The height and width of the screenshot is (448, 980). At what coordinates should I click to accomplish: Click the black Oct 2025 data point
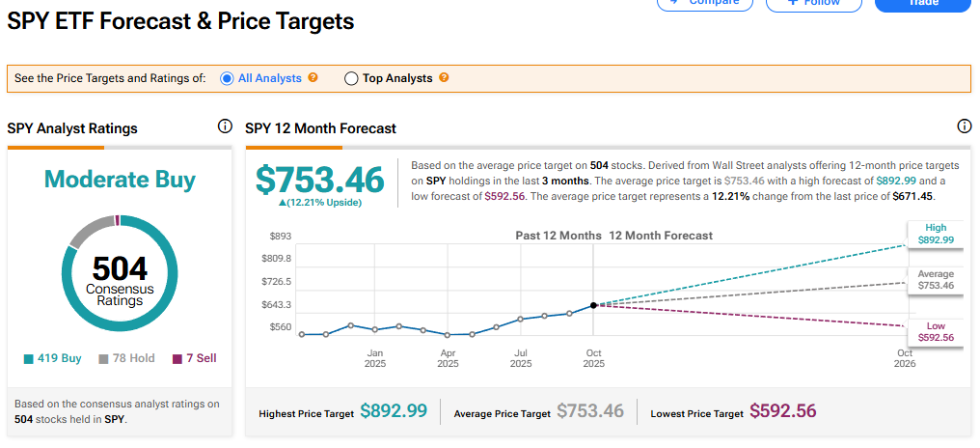point(592,305)
